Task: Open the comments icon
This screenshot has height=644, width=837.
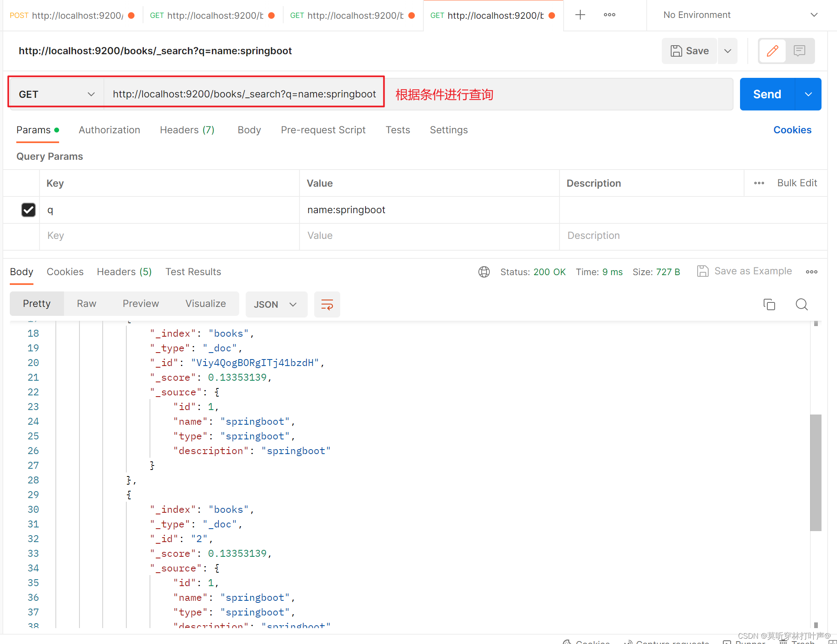Action: click(800, 51)
